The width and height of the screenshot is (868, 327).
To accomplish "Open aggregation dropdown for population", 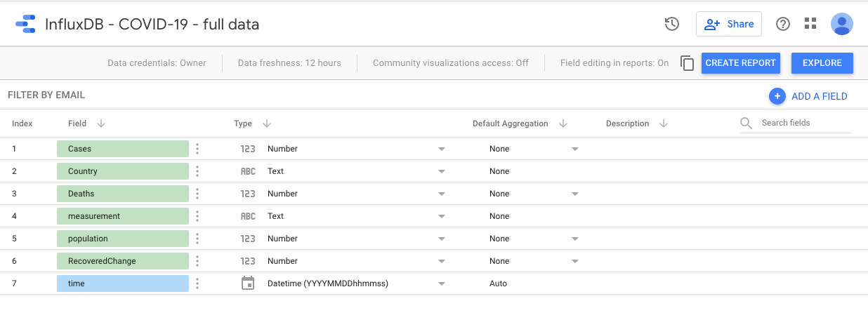I will 575,239.
